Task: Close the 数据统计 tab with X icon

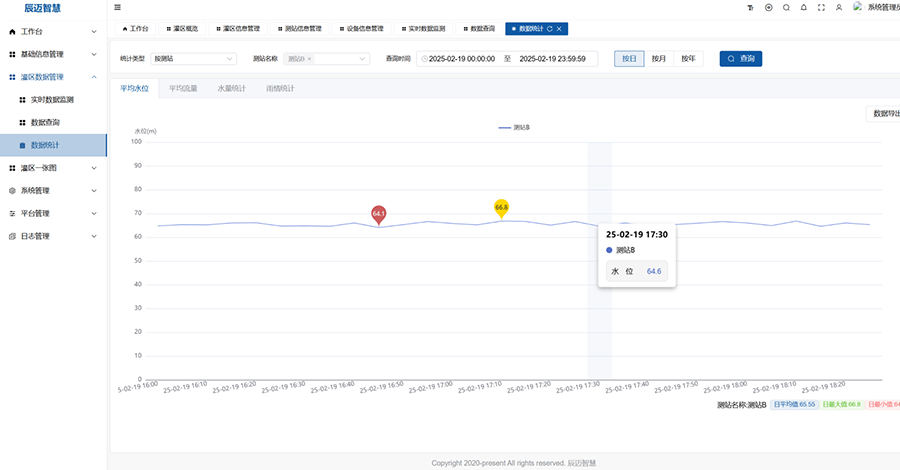Action: tap(559, 29)
